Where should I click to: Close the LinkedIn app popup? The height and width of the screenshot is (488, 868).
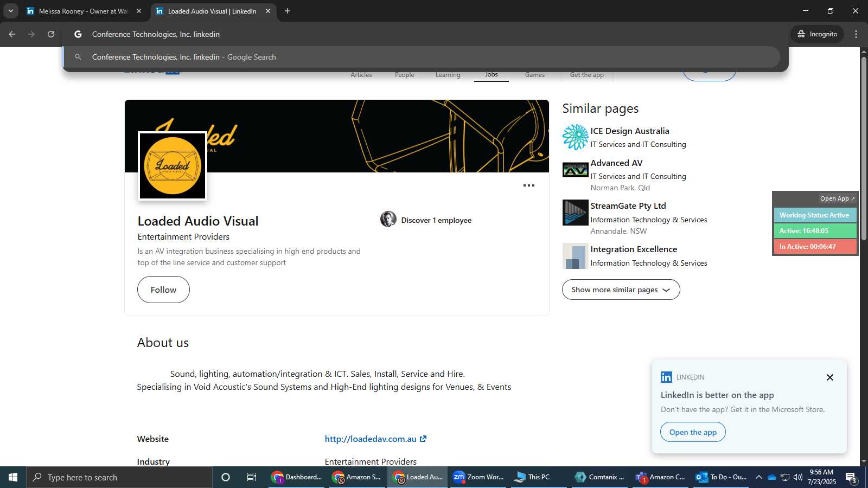[x=830, y=377]
